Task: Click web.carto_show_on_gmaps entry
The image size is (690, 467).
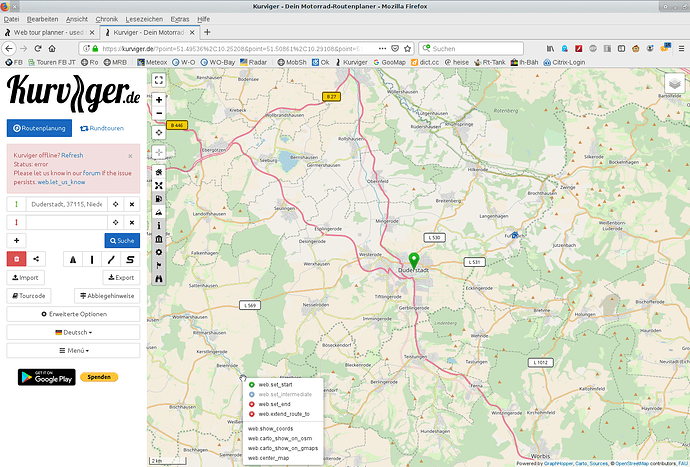Action: [x=283, y=448]
